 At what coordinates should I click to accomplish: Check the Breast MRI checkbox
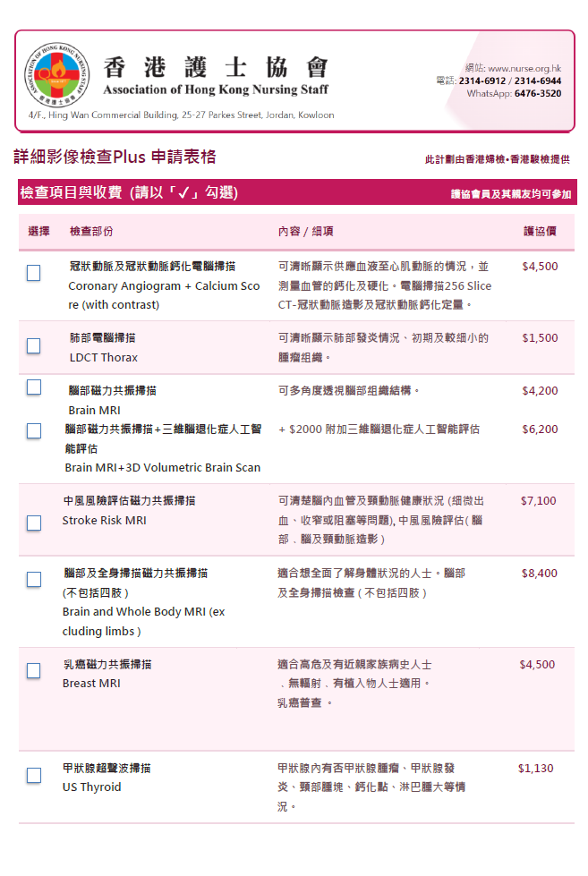[33, 670]
